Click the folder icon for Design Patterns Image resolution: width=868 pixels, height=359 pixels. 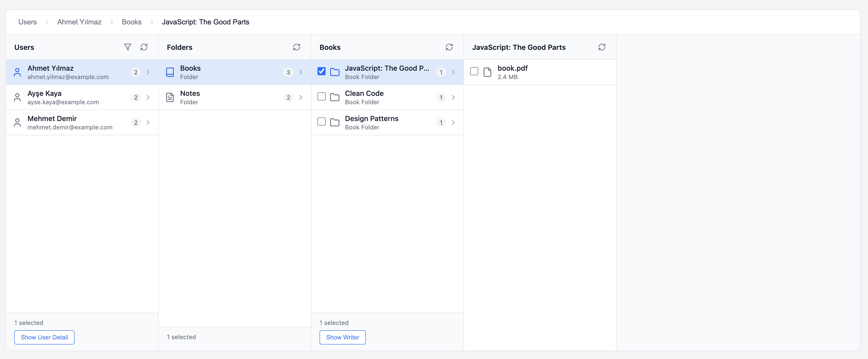point(335,123)
